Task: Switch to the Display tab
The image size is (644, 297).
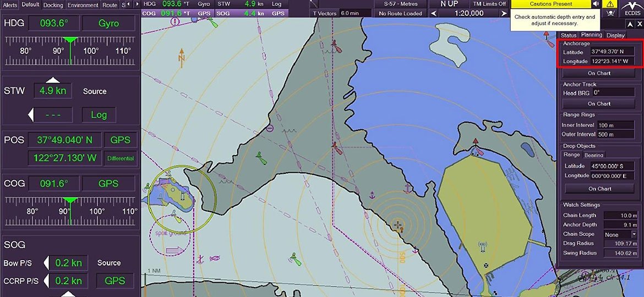Action: [615, 35]
